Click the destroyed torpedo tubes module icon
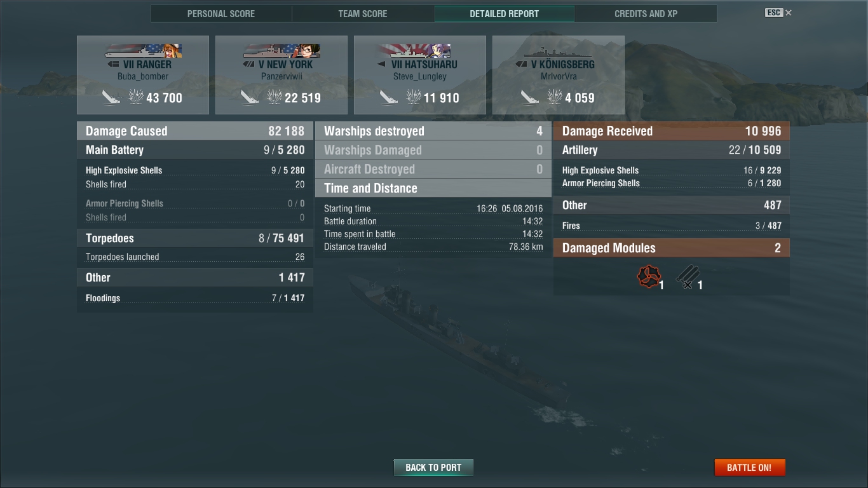Image resolution: width=868 pixels, height=488 pixels. pos(688,277)
